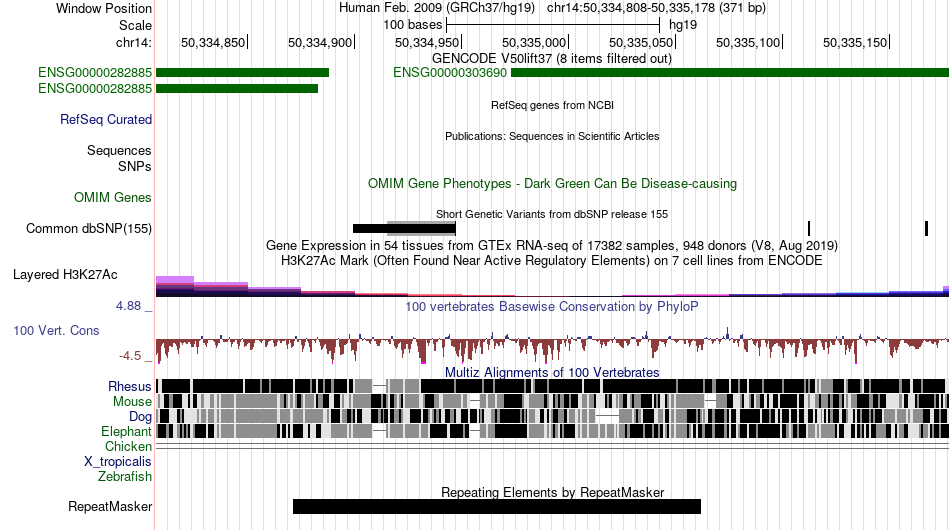
Task: Click the 100 bases scale bar
Action: 553,25
